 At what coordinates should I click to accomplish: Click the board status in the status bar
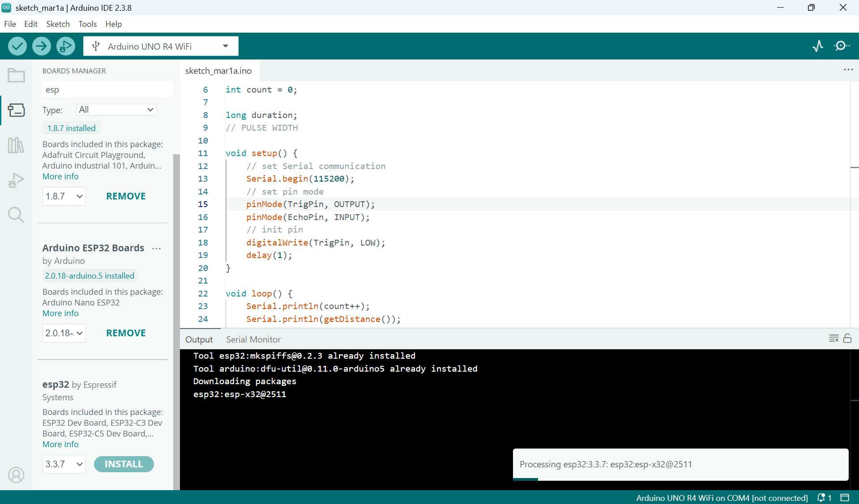(x=722, y=497)
